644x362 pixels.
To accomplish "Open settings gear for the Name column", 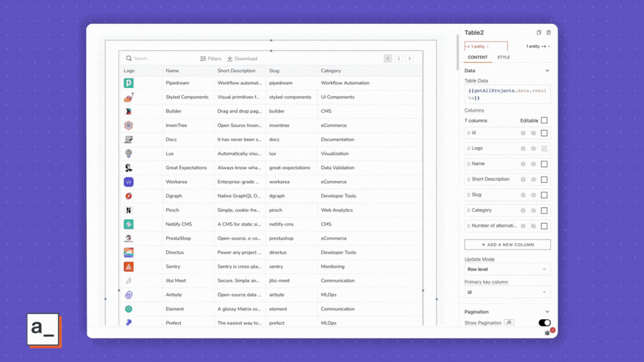I will point(522,163).
